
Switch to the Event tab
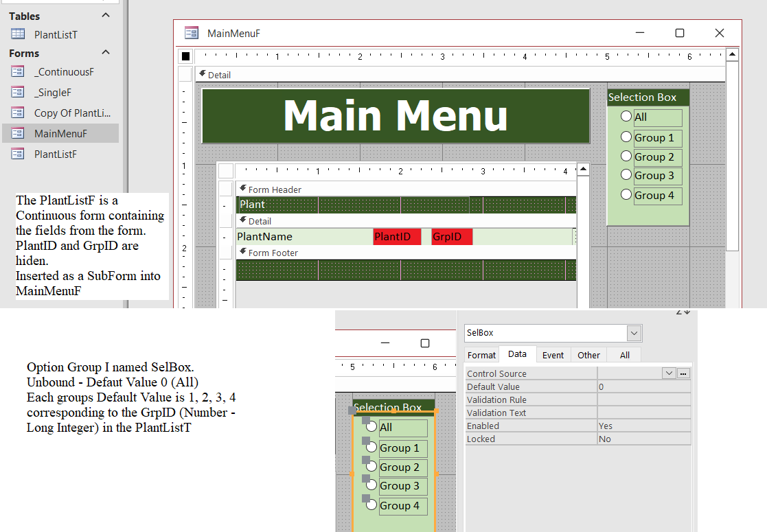(x=553, y=355)
